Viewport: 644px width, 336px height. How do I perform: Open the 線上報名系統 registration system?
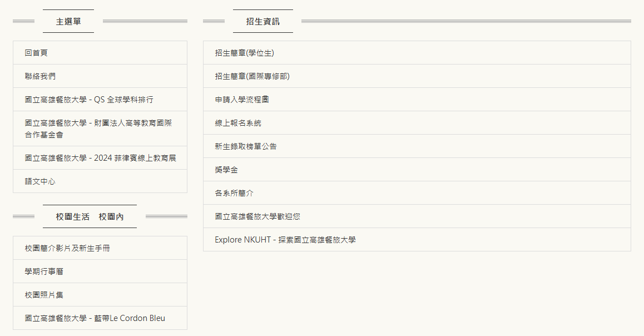(238, 123)
